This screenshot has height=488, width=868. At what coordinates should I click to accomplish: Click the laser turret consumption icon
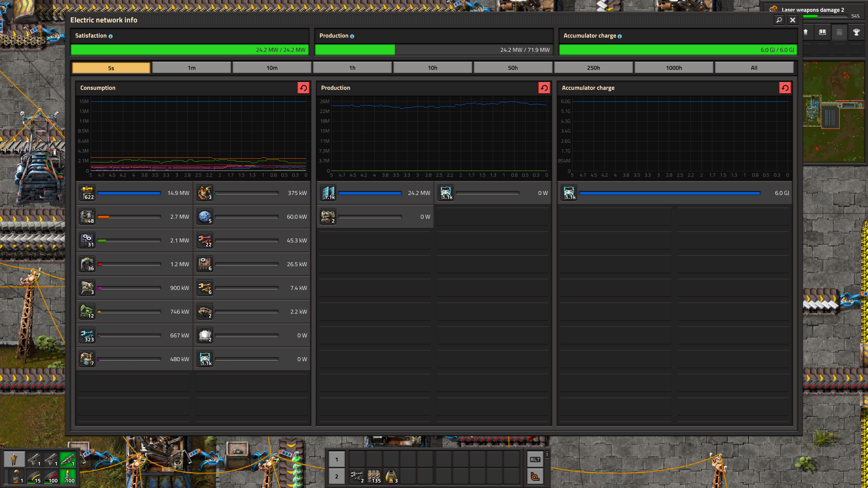pyautogui.click(x=87, y=193)
